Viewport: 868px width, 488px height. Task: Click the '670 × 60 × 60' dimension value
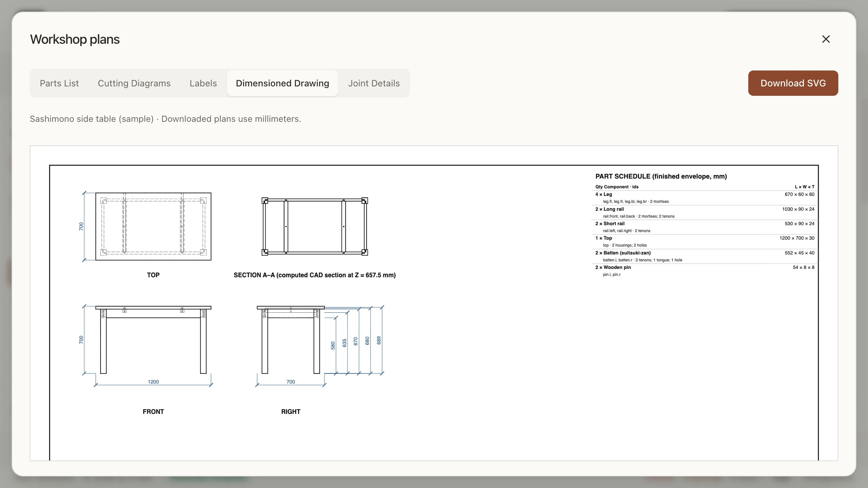[x=800, y=194]
